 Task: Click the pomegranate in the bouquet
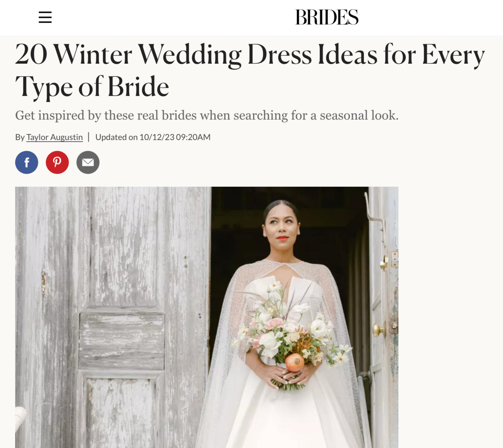pyautogui.click(x=294, y=362)
